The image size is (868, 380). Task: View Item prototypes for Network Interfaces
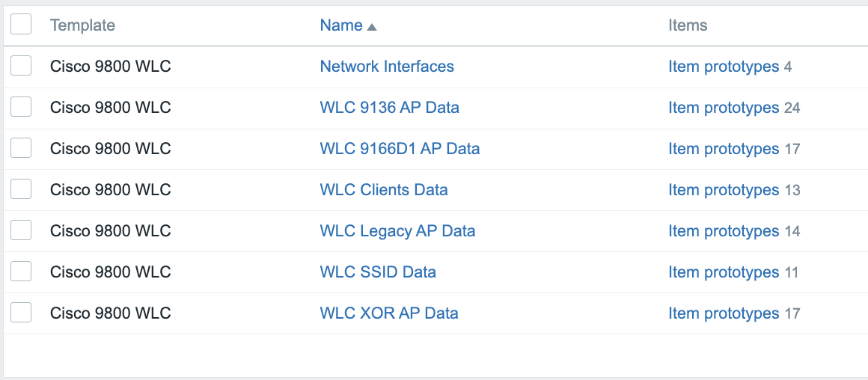point(724,67)
